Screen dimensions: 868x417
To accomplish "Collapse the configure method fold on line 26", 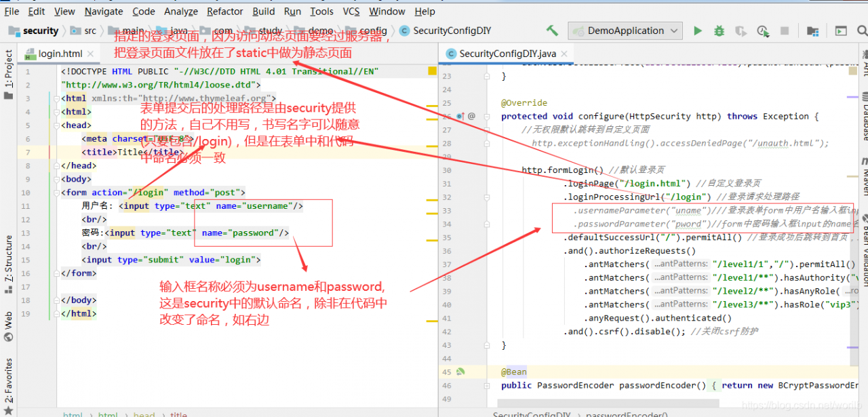I will click(488, 116).
